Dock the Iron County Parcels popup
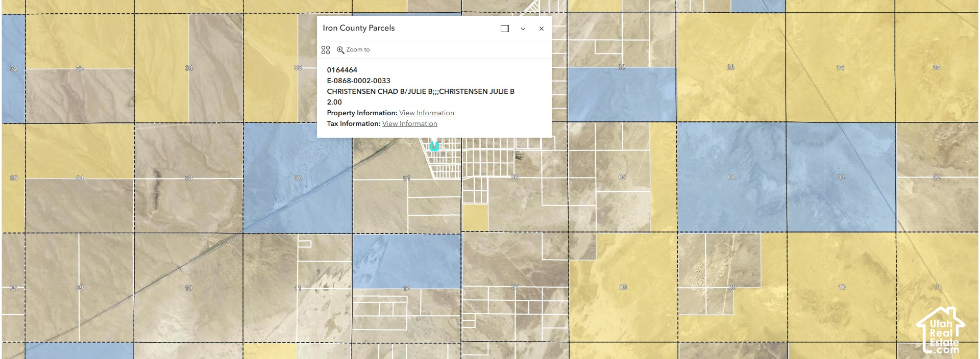 click(505, 29)
